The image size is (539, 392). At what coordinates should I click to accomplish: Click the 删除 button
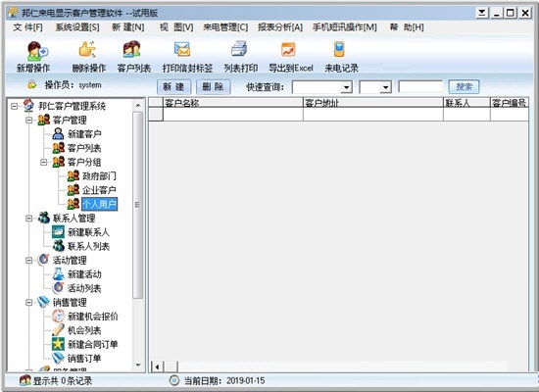pos(213,87)
